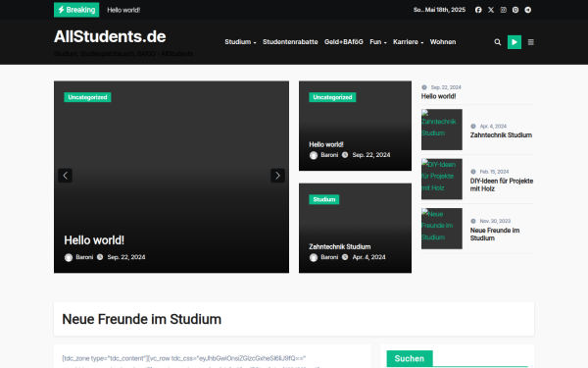Open DIY-Ideen für Projekte thumbnail

click(x=442, y=180)
